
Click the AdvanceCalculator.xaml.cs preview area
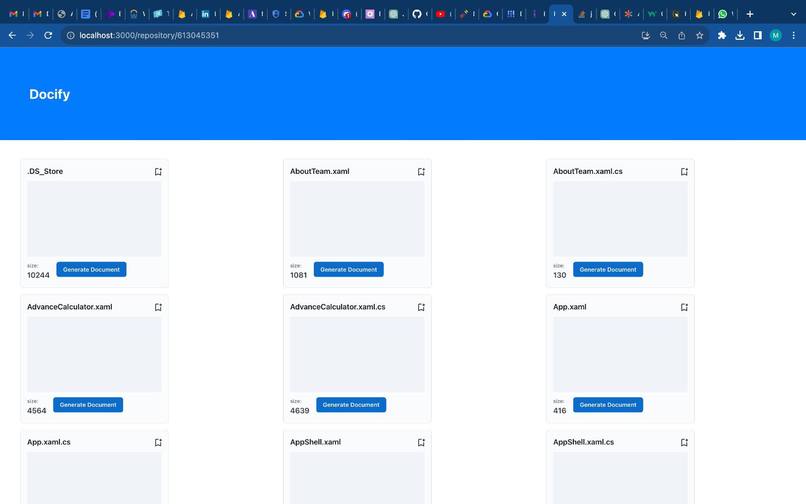(x=357, y=354)
